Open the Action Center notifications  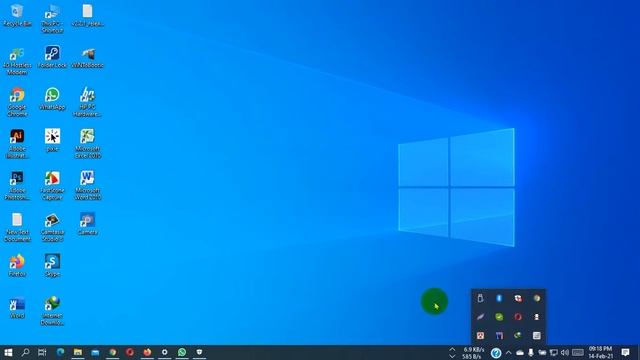pyautogui.click(x=625, y=352)
